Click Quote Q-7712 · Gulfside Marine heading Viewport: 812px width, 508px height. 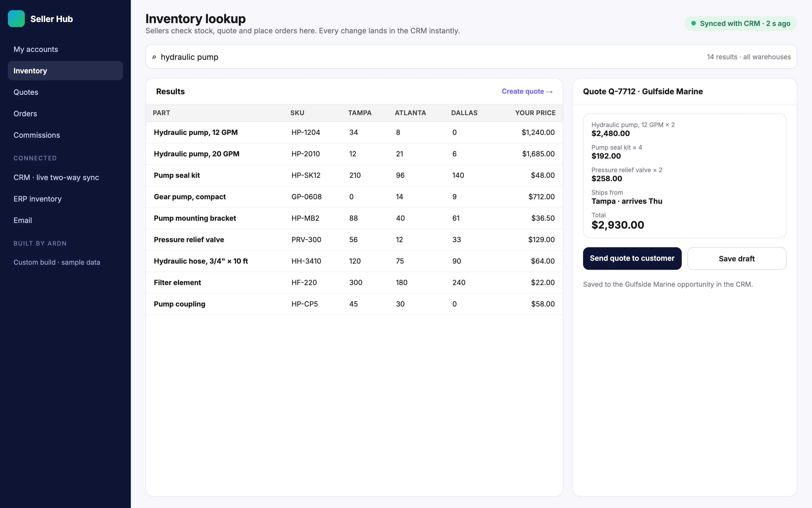click(643, 91)
